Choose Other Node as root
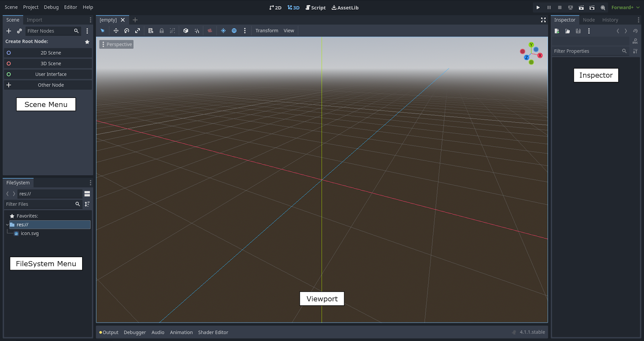The image size is (644, 341). coord(48,85)
